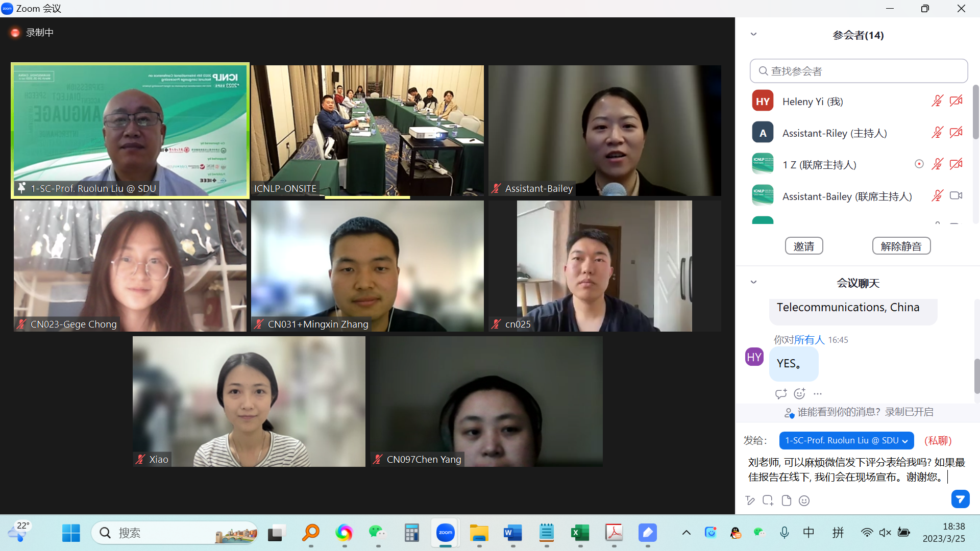The image size is (980, 551).
Task: Click the text formatting icon in chat toolbar
Action: click(x=750, y=501)
